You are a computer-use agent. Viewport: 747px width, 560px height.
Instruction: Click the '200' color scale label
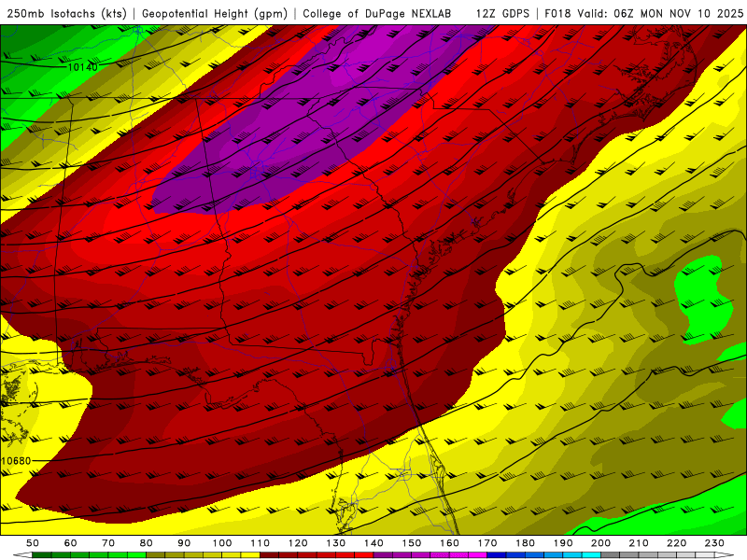coord(600,543)
